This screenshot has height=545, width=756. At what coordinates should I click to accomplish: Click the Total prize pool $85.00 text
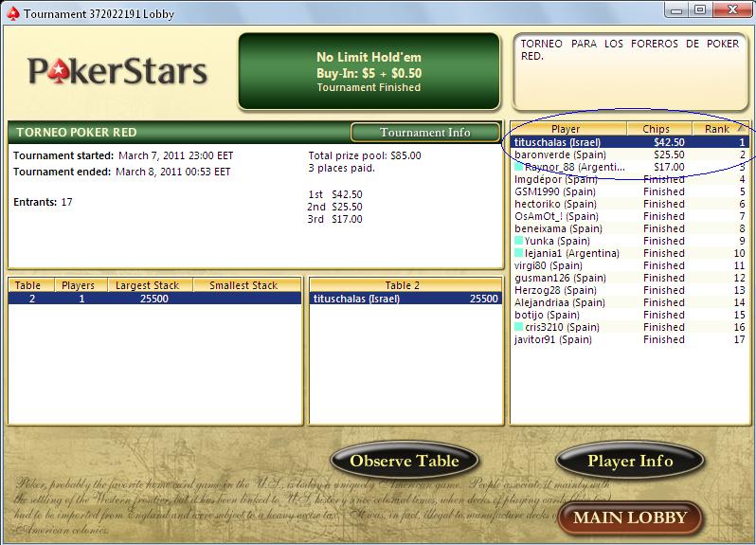(365, 155)
